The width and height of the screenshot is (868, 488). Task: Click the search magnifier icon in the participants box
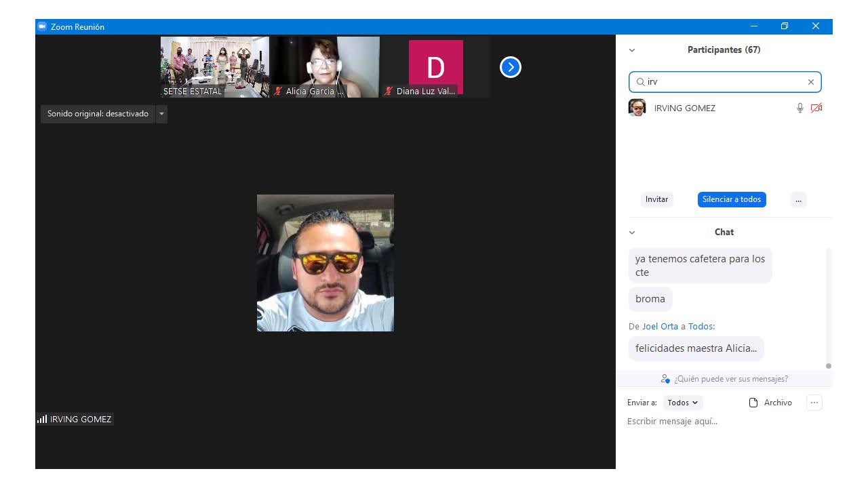[x=640, y=82]
